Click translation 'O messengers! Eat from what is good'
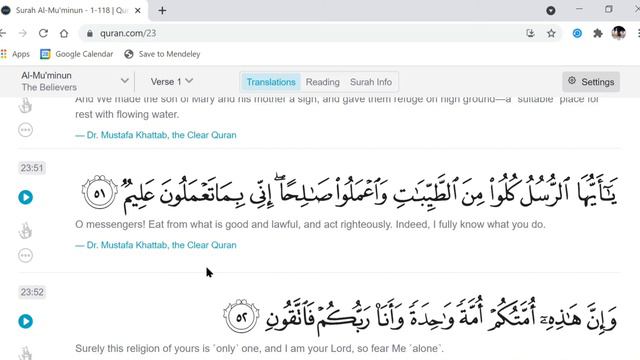 click(310, 224)
